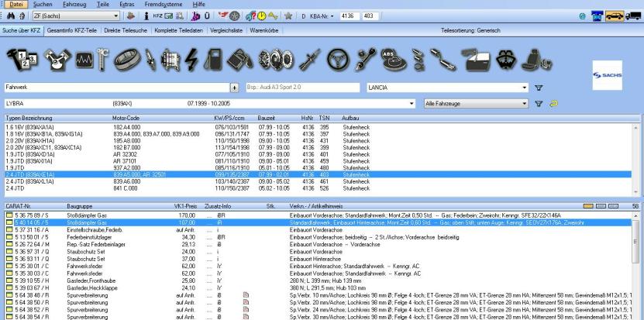This screenshot has height=320, width=644.
Task: Open the windshield wiper category icon
Action: point(506,60)
